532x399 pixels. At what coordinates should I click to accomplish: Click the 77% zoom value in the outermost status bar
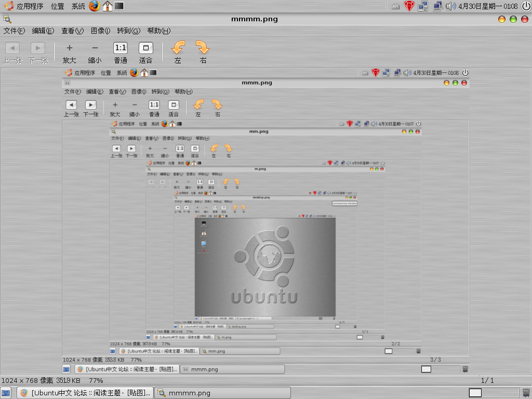click(x=96, y=381)
